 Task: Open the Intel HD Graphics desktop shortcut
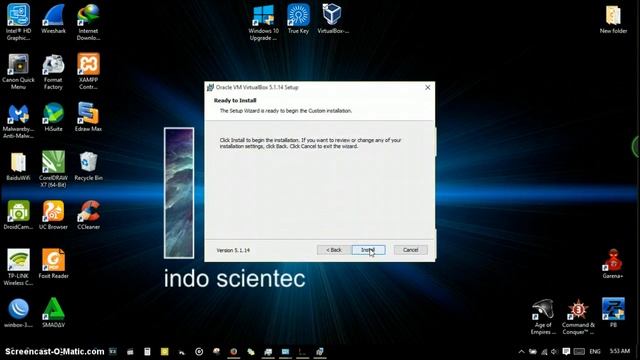[x=18, y=22]
